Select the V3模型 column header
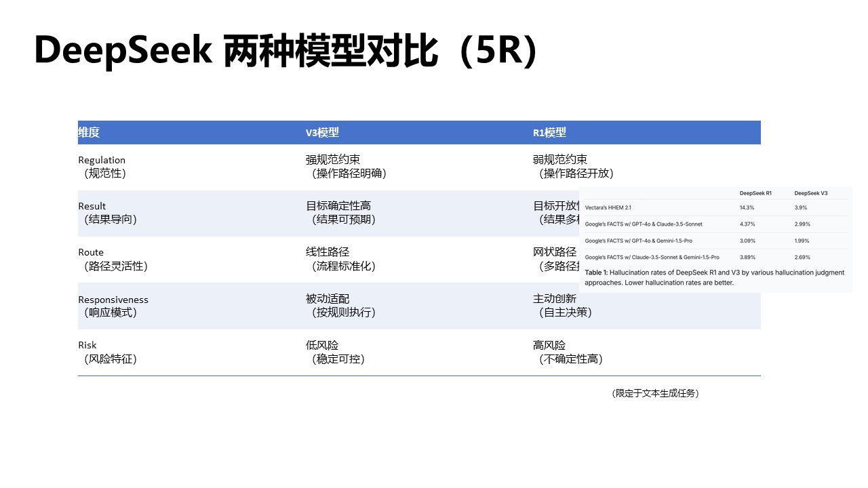 click(x=319, y=132)
